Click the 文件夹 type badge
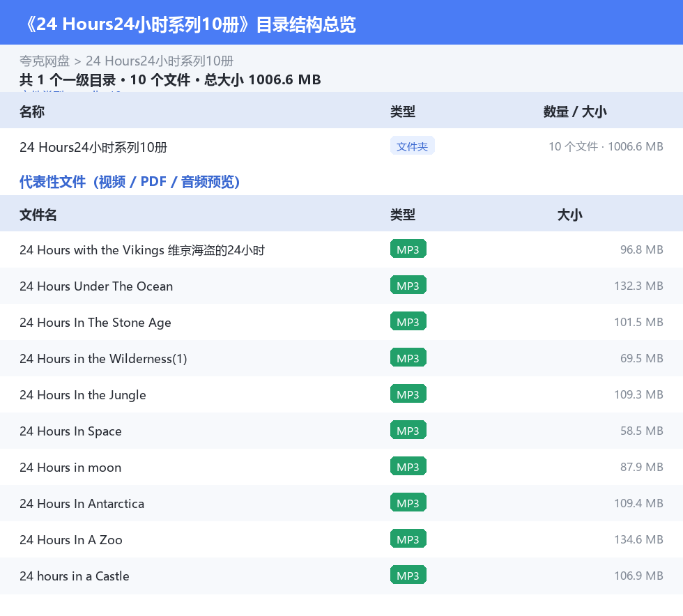The height and width of the screenshot is (616, 683). pos(412,146)
